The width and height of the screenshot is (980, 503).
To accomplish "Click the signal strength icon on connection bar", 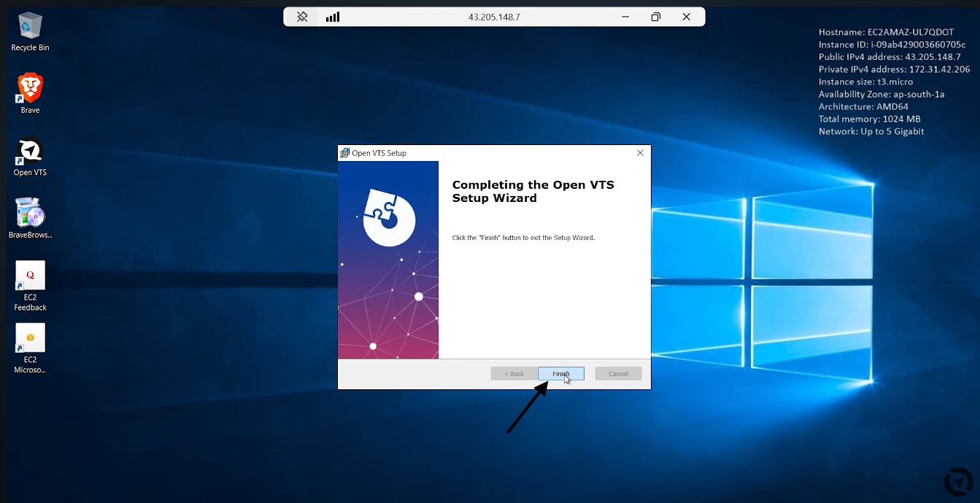I will tap(333, 17).
